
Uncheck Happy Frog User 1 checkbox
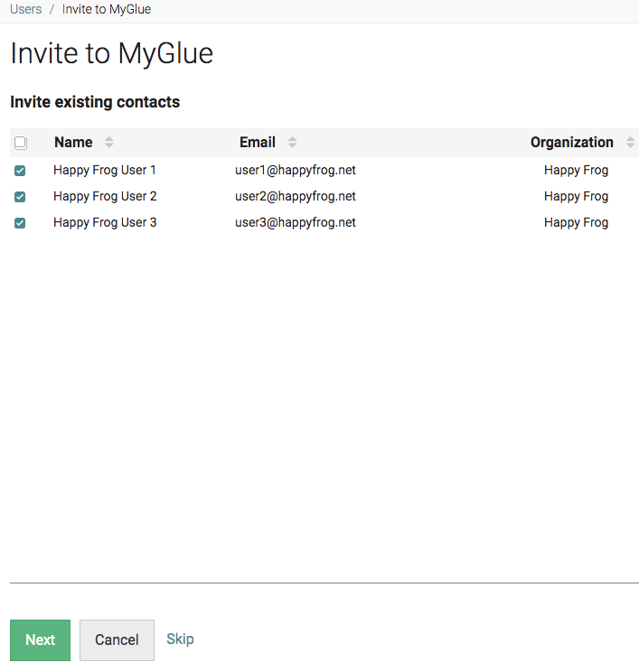(20, 171)
